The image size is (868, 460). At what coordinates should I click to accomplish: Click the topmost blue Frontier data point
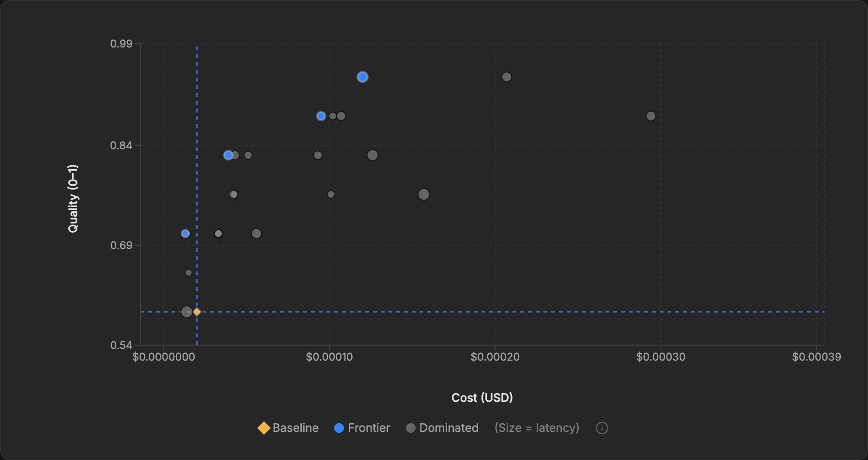pyautogui.click(x=362, y=76)
